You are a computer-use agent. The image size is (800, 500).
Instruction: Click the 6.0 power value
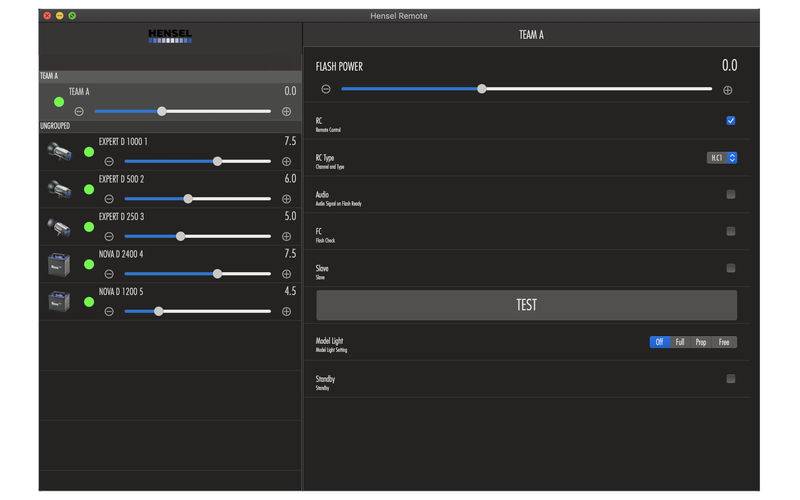(x=290, y=179)
